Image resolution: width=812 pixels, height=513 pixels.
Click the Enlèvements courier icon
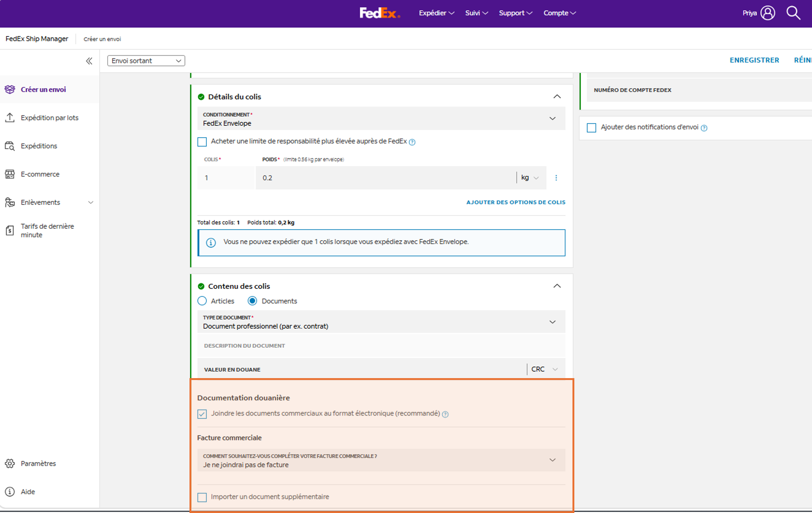pyautogui.click(x=10, y=202)
